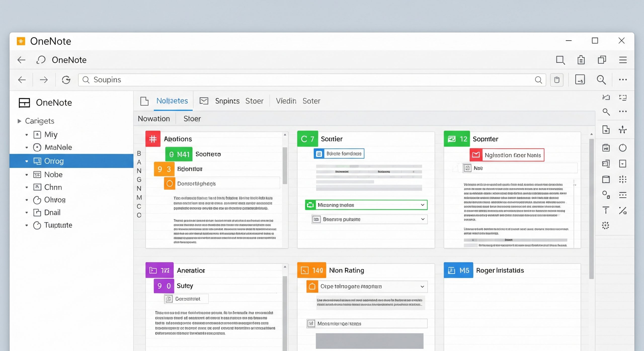Click the dotted circle plus icon in right panel
Screen dimensions: 644x351
(x=606, y=226)
